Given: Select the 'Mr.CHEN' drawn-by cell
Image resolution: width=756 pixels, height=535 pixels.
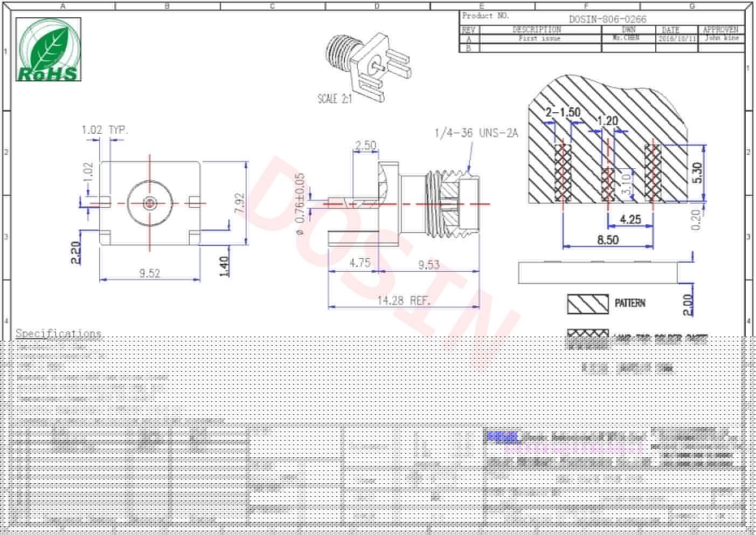Looking at the screenshot, I should [626, 38].
